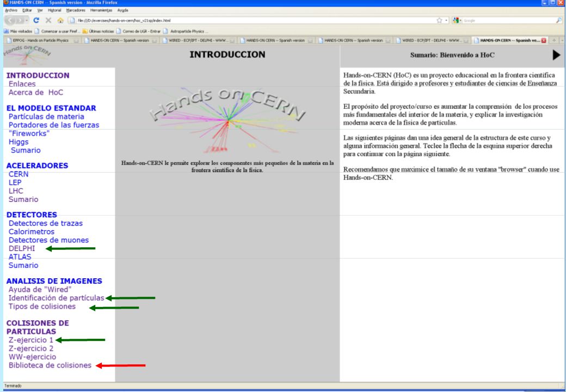Click the black next-page arrow in Sumario
The image size is (566, 392).
click(556, 55)
